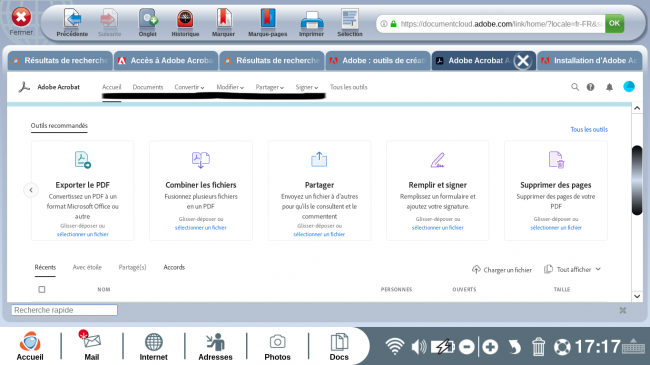The width and height of the screenshot is (650, 365).
Task: Click the Remplir et signer pen icon
Action: (x=437, y=160)
